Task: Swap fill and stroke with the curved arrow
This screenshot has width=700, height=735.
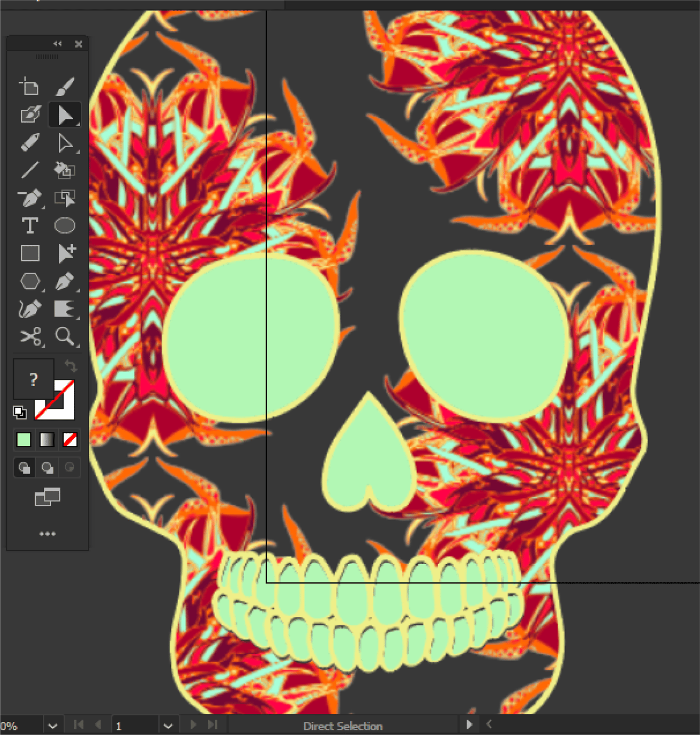Action: 70,366
